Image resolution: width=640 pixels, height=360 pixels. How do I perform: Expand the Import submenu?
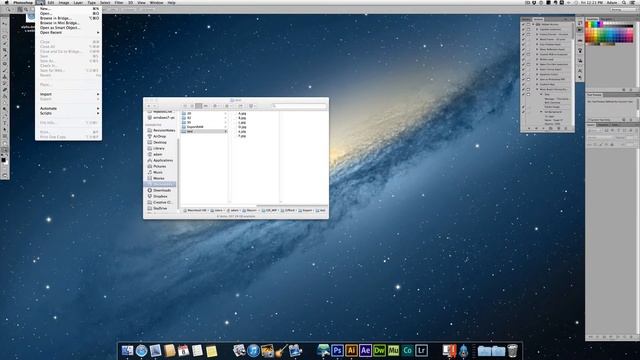[x=68, y=94]
